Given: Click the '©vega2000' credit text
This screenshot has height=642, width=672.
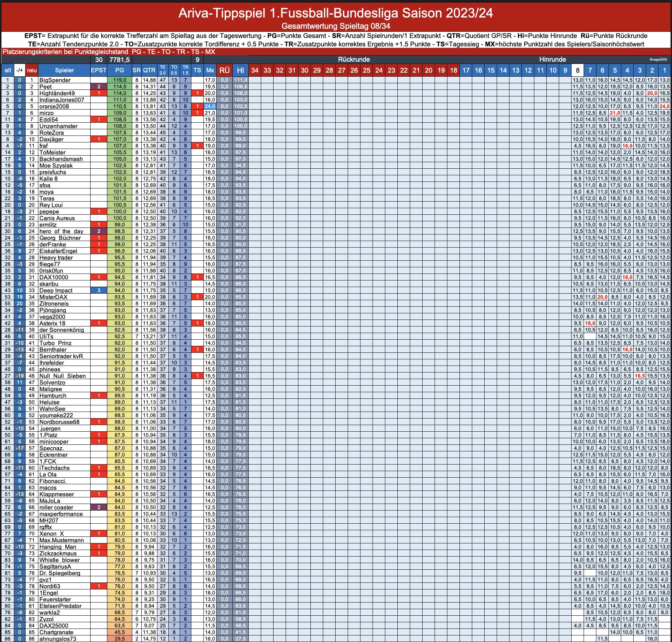Looking at the screenshot, I should tap(658, 60).
